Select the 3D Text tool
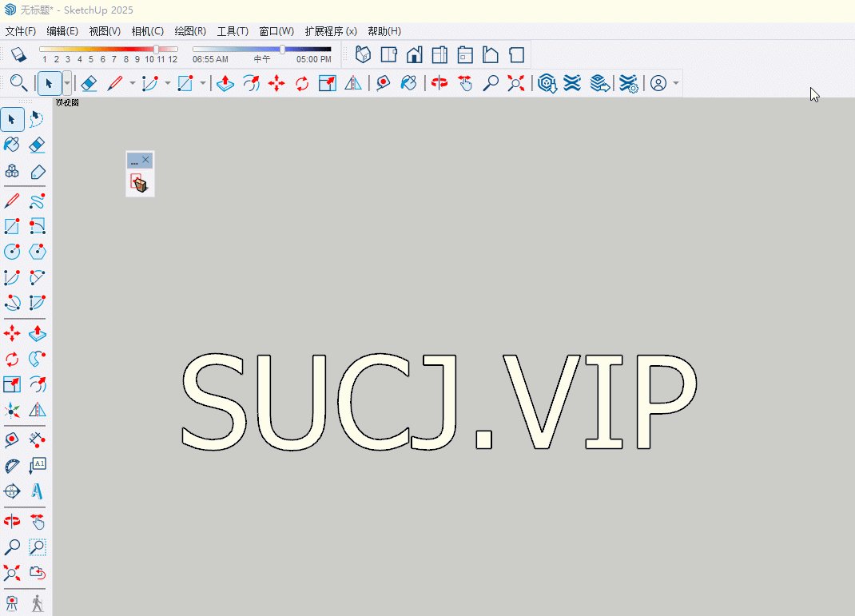The height and width of the screenshot is (616, 855). coord(37,491)
